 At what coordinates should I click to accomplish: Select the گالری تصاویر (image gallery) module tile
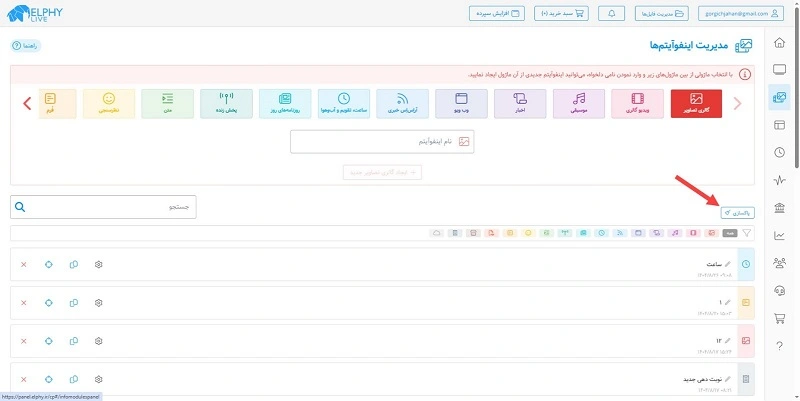(x=696, y=103)
